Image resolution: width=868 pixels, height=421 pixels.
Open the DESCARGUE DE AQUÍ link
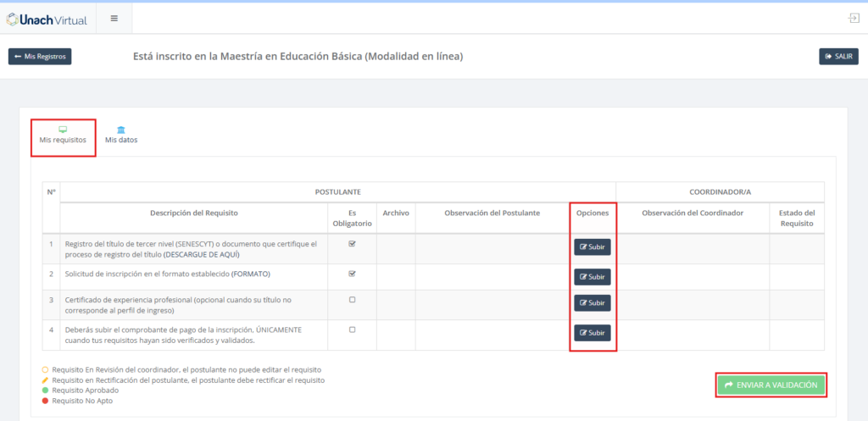point(202,254)
